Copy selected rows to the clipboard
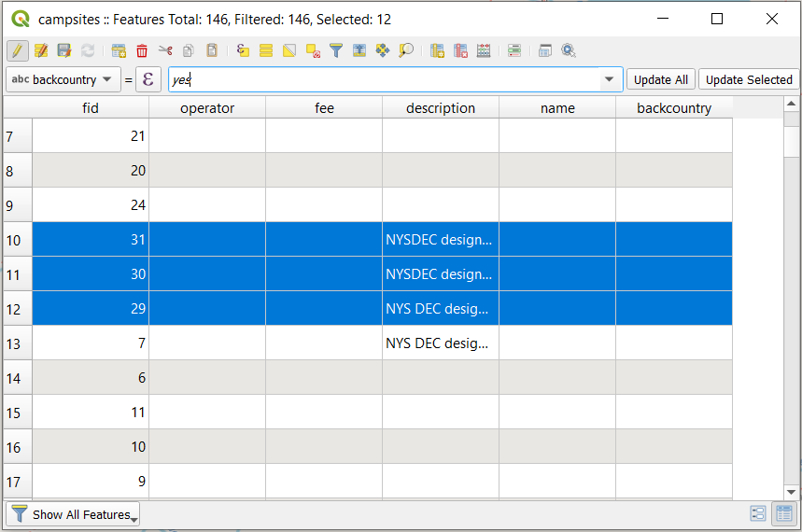 [189, 50]
